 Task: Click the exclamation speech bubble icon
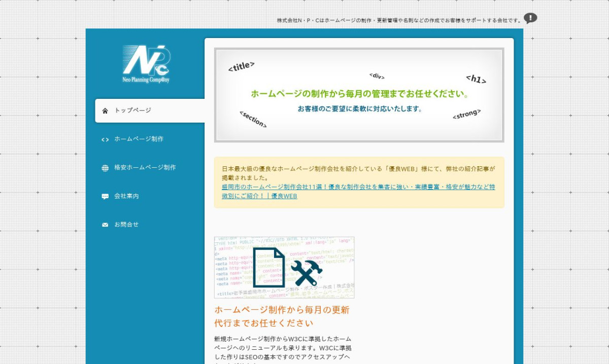(x=530, y=19)
